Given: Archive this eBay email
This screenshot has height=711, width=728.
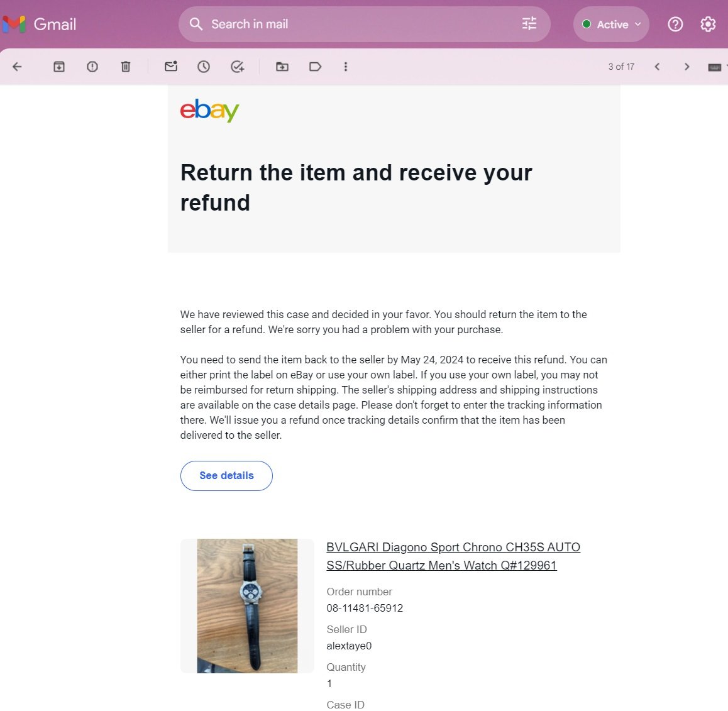Looking at the screenshot, I should (x=59, y=67).
